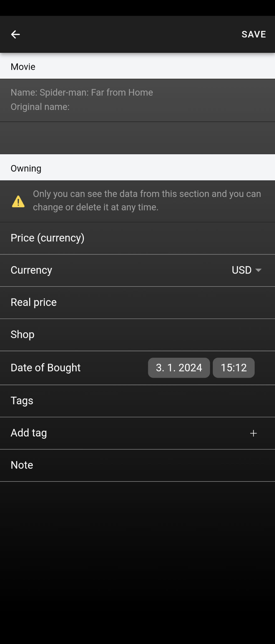Focus the Shop input field
The width and height of the screenshot is (275, 644).
[x=137, y=335]
